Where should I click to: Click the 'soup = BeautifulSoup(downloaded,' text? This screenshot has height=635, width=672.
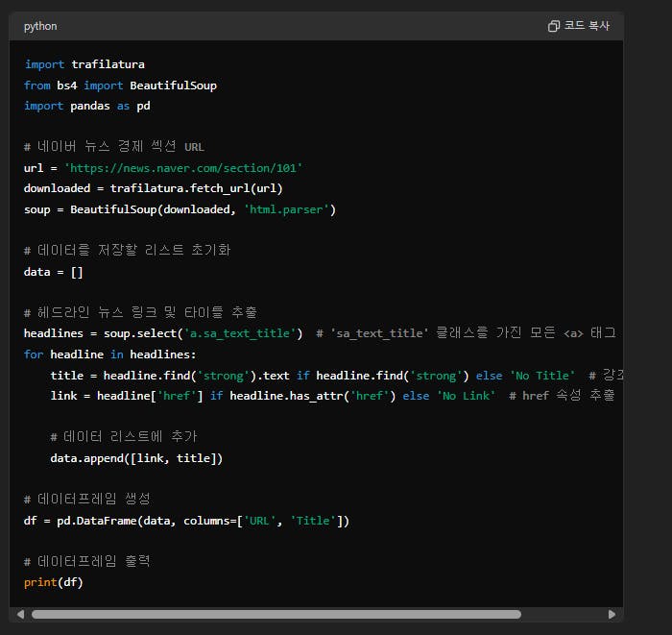tap(130, 209)
